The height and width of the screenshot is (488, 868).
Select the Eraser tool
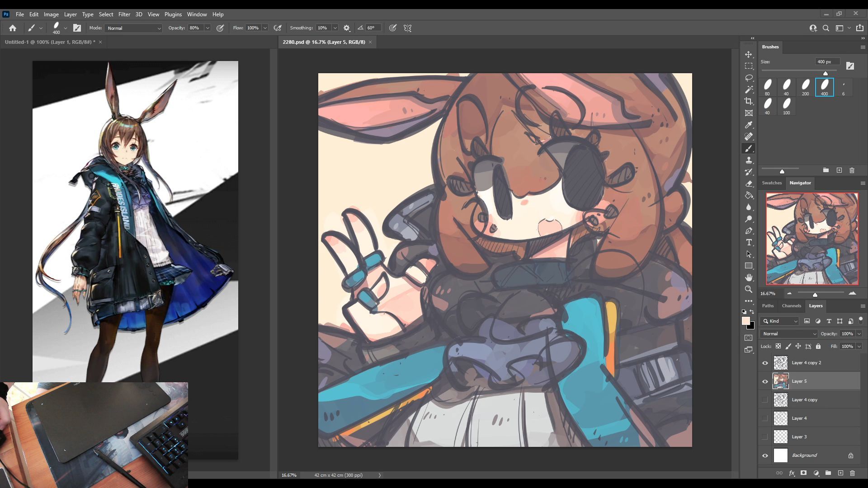(x=749, y=184)
